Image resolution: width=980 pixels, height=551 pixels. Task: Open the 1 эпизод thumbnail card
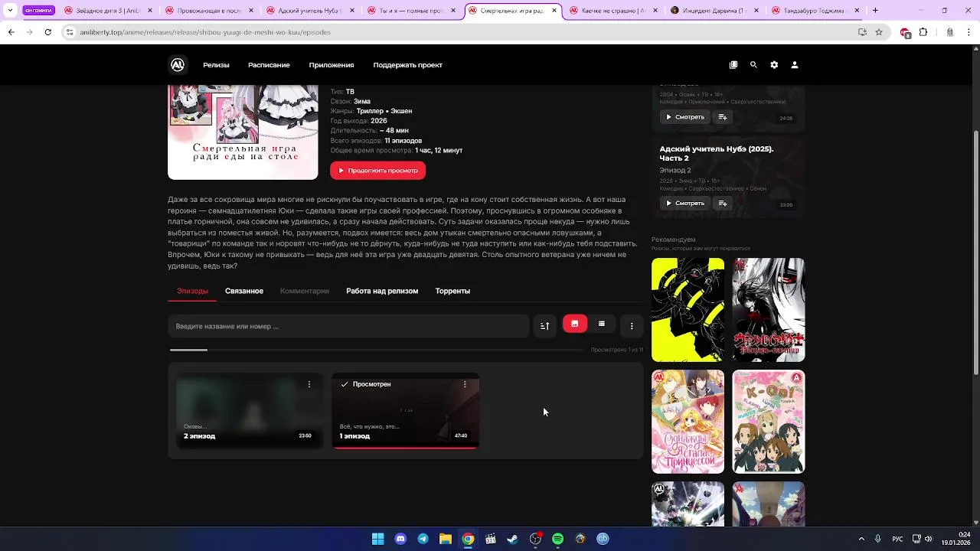point(406,410)
